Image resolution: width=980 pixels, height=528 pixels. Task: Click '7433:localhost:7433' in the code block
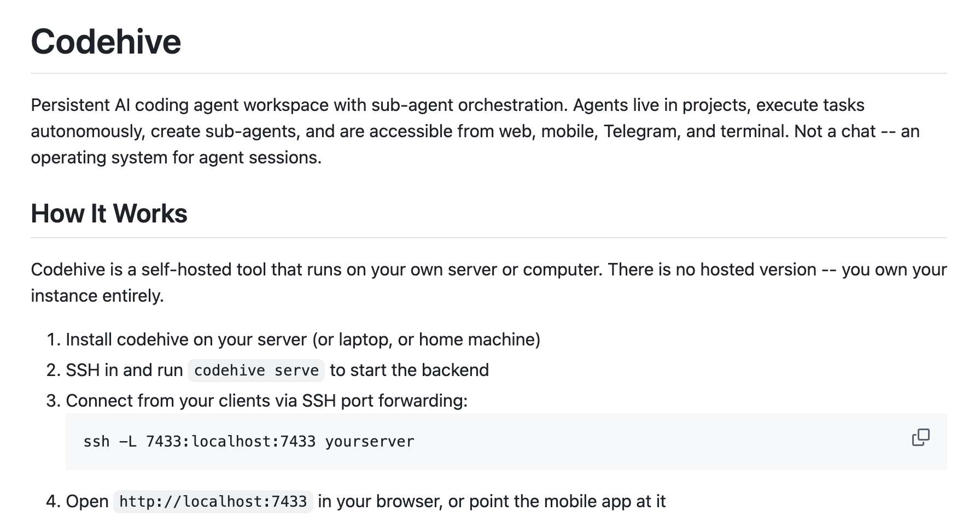pos(231,442)
